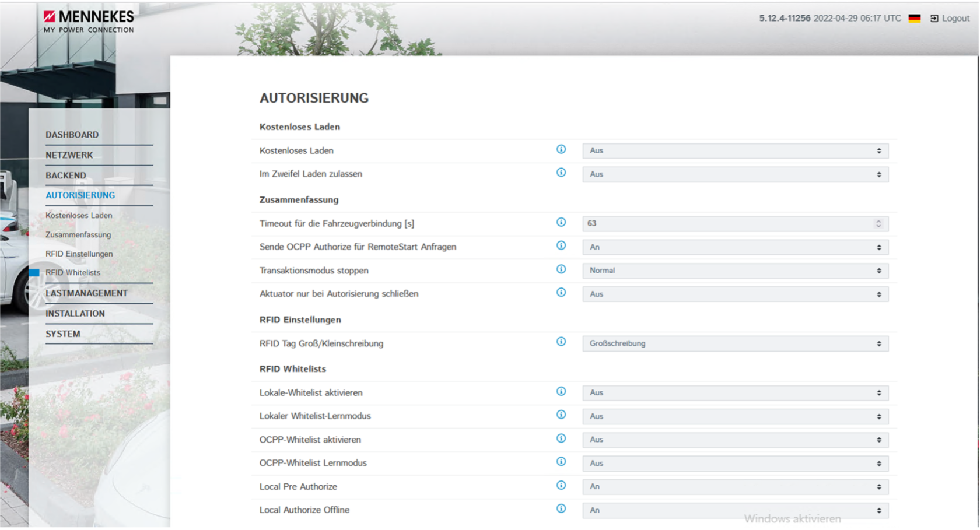
Task: Toggle the OCPP-Whitelist aktivieren selector
Action: (x=735, y=440)
